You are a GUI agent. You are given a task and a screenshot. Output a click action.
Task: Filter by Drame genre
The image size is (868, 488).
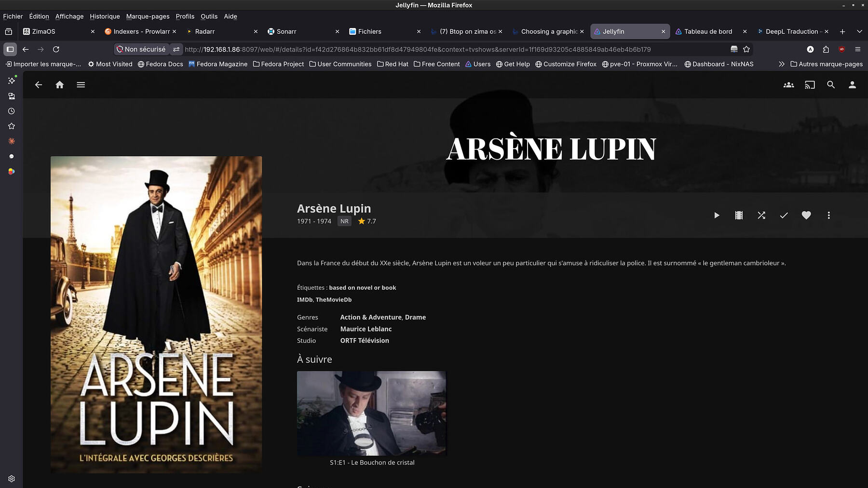pyautogui.click(x=415, y=317)
